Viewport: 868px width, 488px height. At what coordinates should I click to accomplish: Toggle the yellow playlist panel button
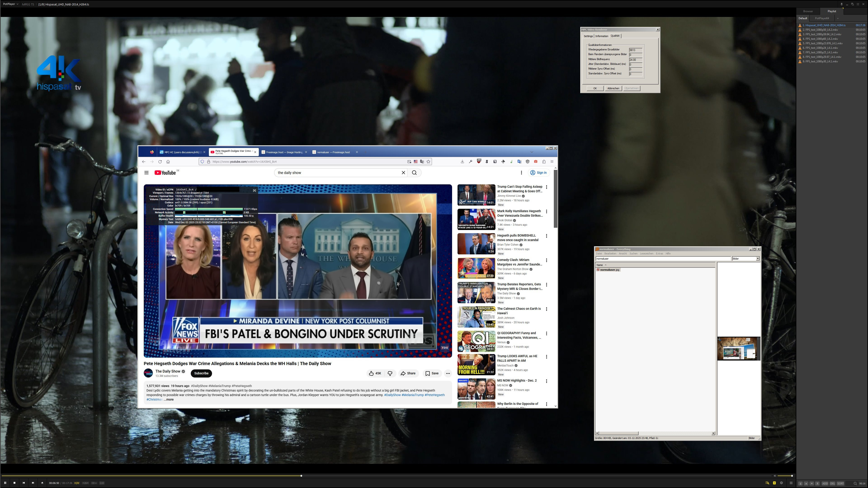774,483
